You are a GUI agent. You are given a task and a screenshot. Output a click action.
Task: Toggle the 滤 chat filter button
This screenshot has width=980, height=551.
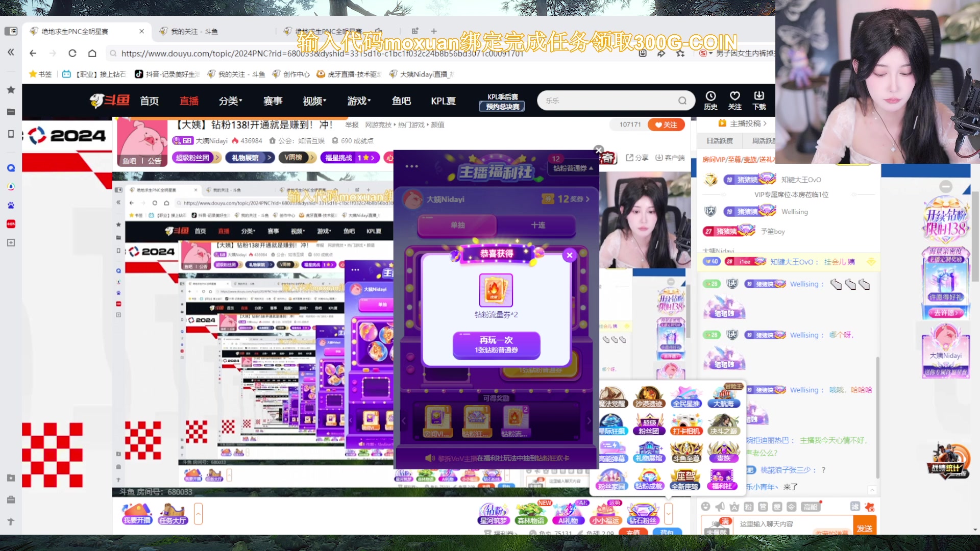[x=855, y=506]
